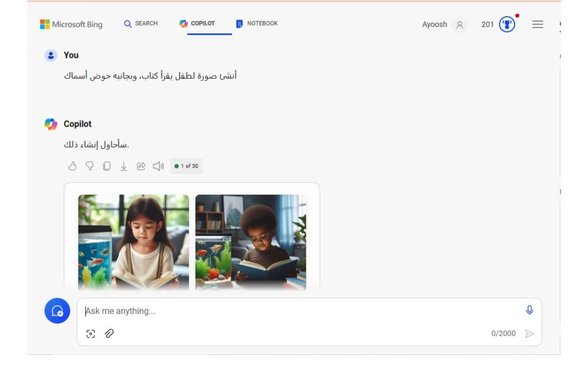This screenshot has width=588, height=375.
Task: Download the generated images
Action: pyautogui.click(x=124, y=166)
